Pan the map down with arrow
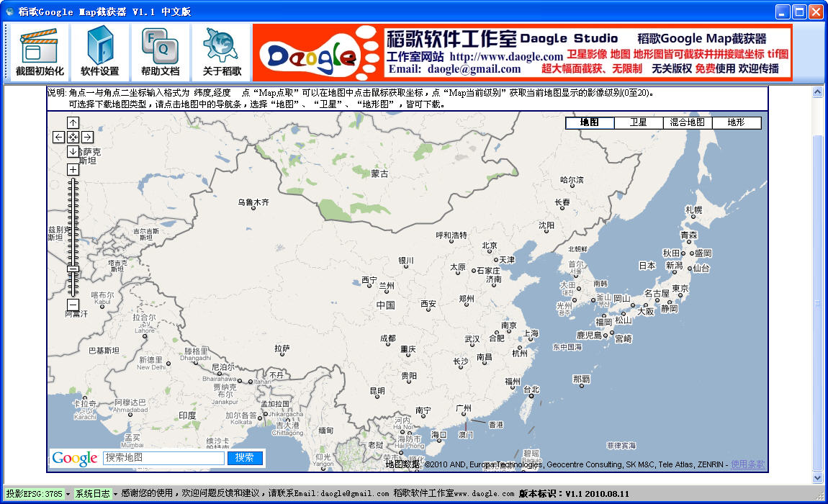828x504 pixels. [x=73, y=152]
